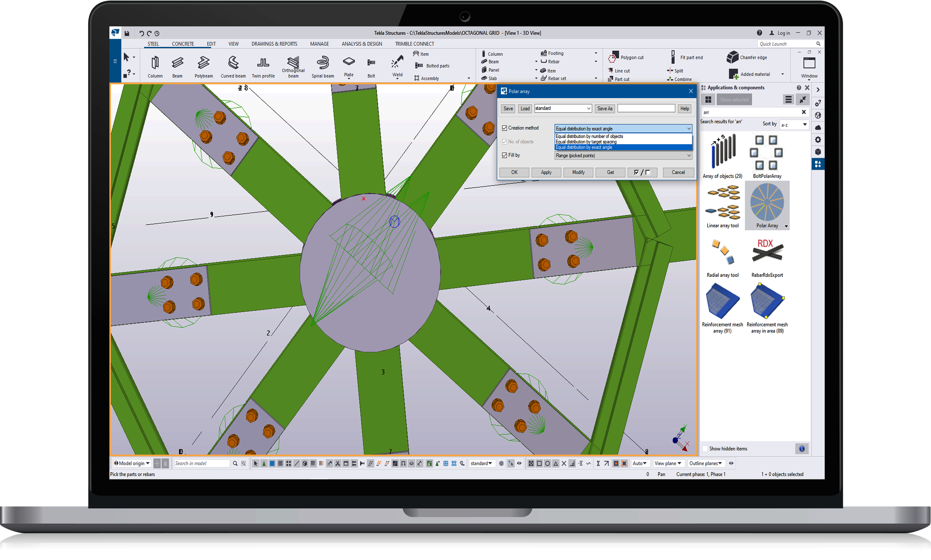Image resolution: width=931 pixels, height=560 pixels.
Task: Click the Modify button in Polar array
Action: tap(578, 172)
